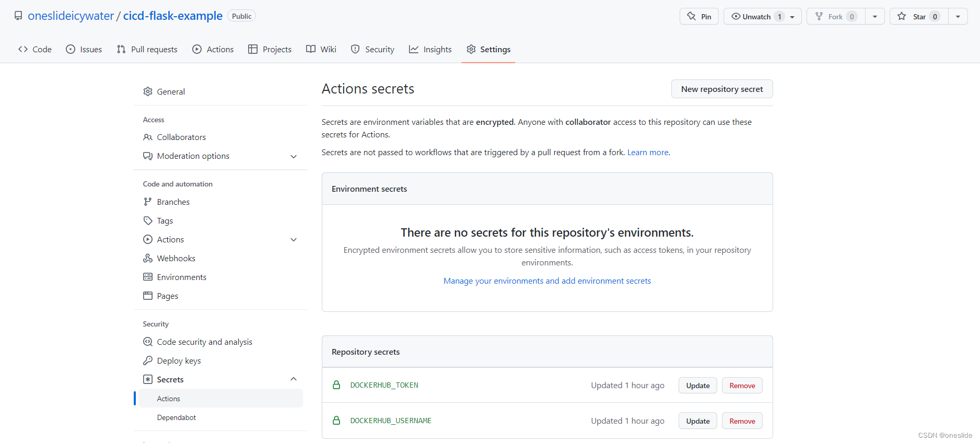
Task: Click the Star icon button
Action: pos(902,16)
